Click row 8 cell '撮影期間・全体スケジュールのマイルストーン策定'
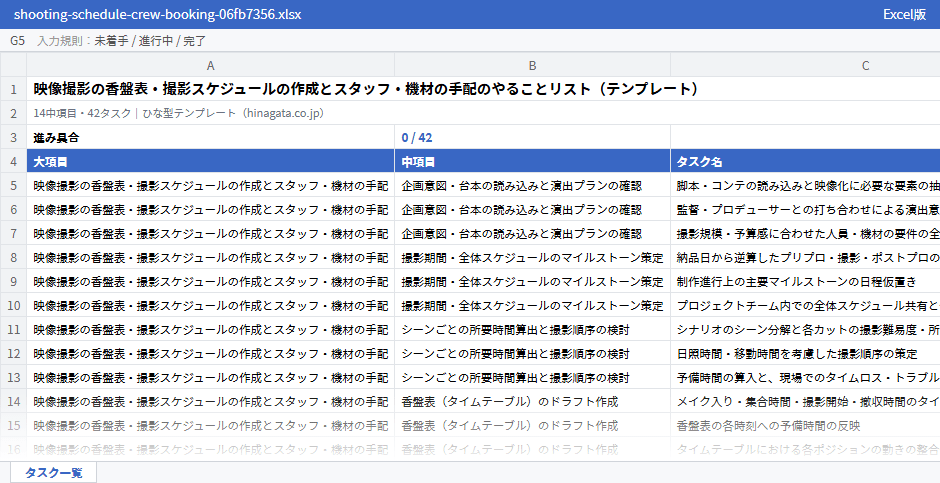Viewport: 940px width, 483px height. [x=532, y=258]
